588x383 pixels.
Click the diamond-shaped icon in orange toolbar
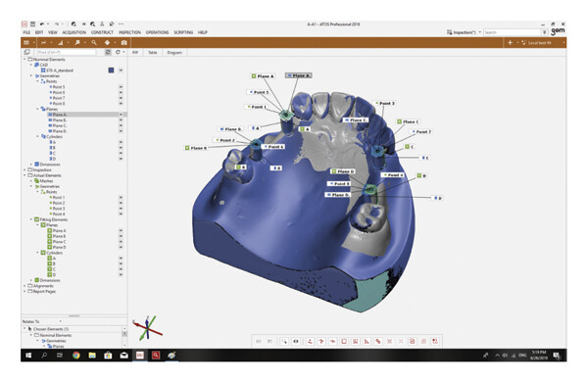tap(107, 43)
